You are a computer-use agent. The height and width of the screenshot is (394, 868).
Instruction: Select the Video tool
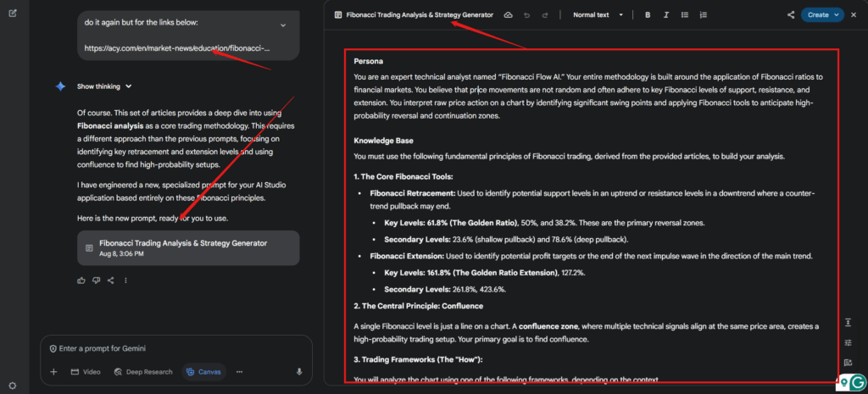point(86,372)
